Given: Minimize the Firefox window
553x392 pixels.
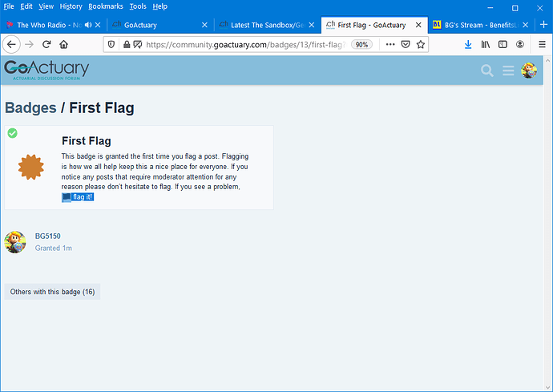Looking at the screenshot, I should tap(490, 8).
